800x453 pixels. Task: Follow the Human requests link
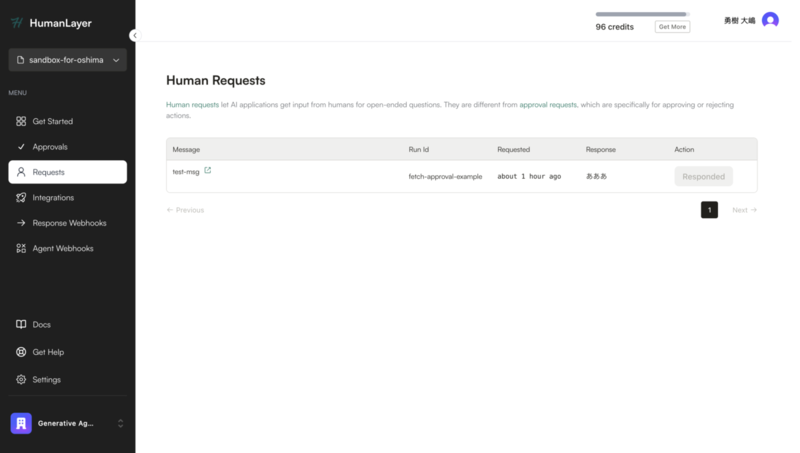click(x=192, y=105)
